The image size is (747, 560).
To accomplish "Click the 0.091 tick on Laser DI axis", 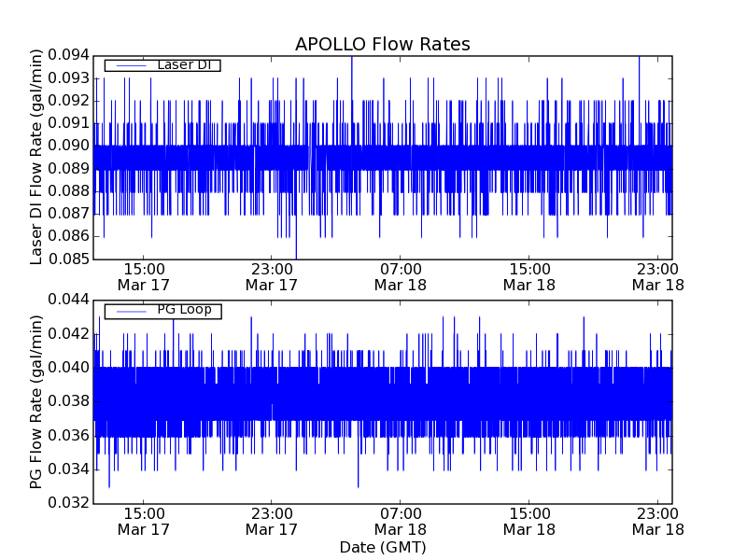I will (68, 123).
